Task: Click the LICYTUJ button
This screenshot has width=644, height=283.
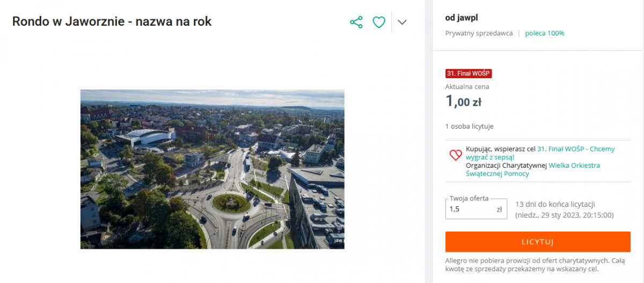Action: [x=538, y=242]
